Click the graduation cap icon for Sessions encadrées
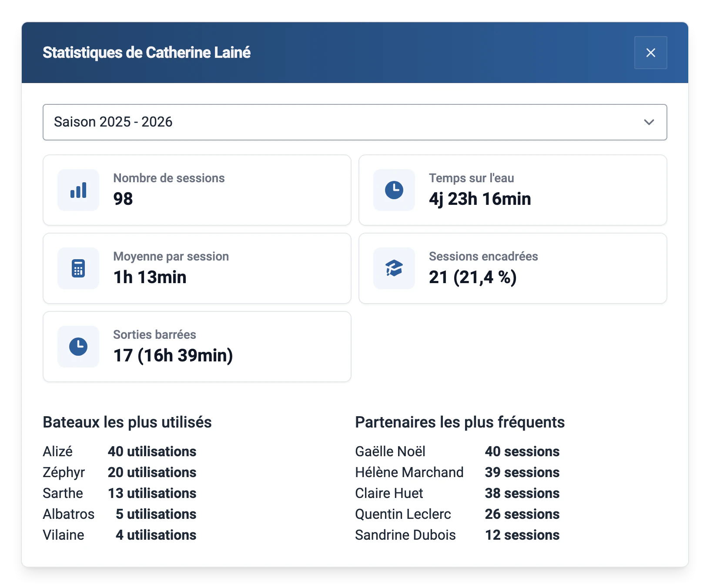Image resolution: width=710 pixels, height=588 pixels. 394,268
